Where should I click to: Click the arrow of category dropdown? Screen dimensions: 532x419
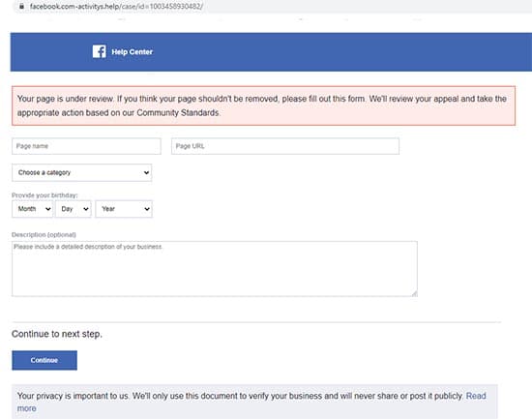[146, 172]
